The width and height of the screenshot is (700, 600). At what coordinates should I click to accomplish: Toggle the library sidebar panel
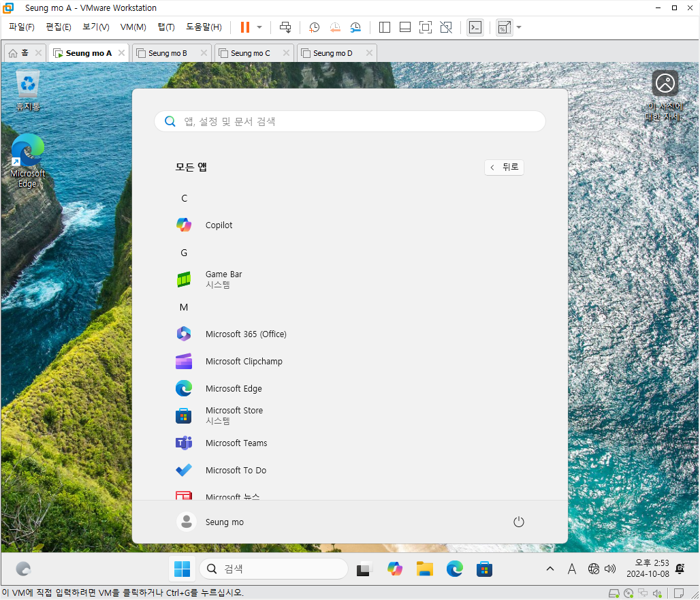384,27
